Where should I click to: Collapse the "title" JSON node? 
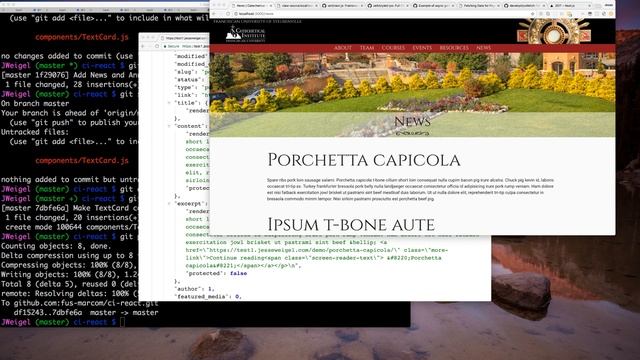point(169,103)
